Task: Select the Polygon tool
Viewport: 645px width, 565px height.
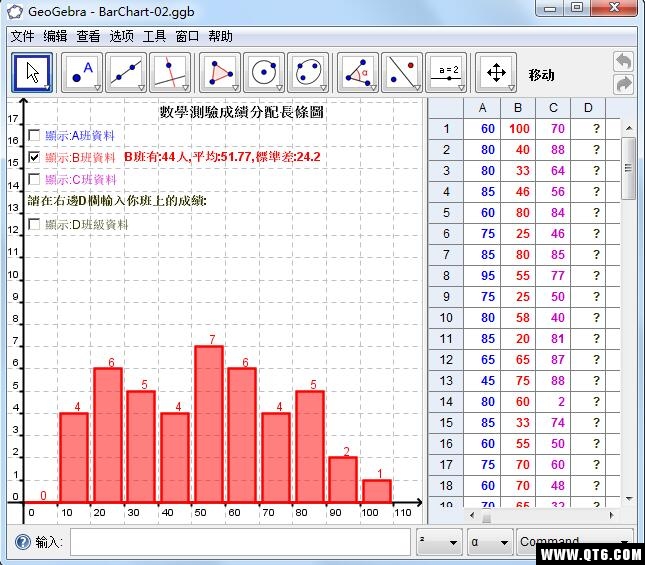Action: (x=220, y=73)
